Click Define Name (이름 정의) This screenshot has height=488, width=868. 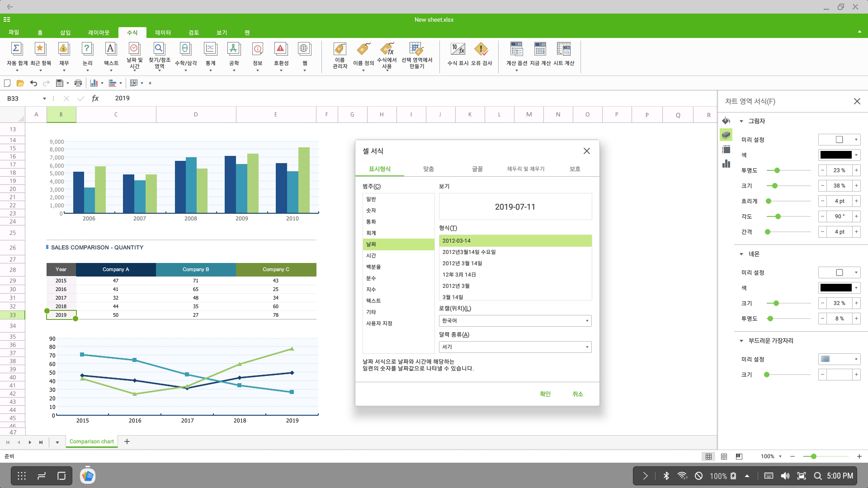pyautogui.click(x=363, y=56)
